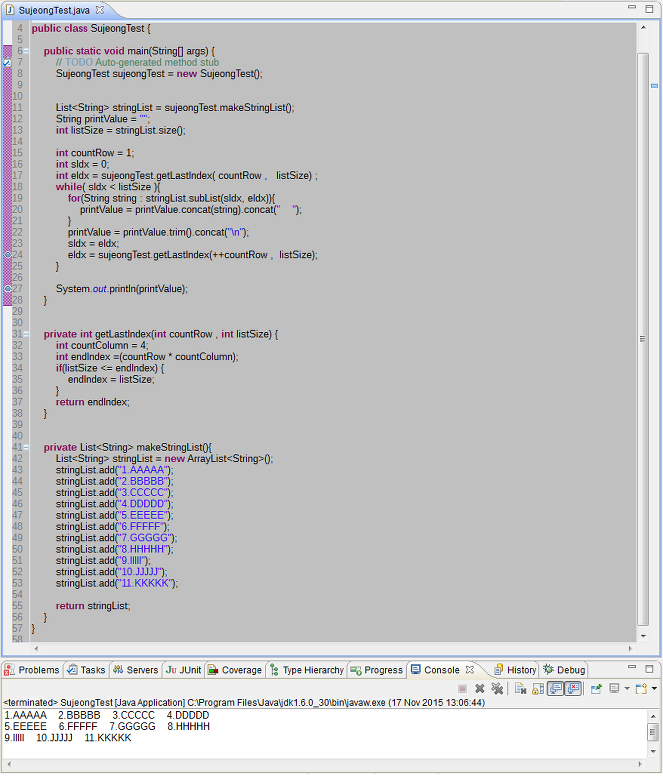Click console horizontal scroll left arrow
Screen dimensions: 663x776
coord(9,764)
